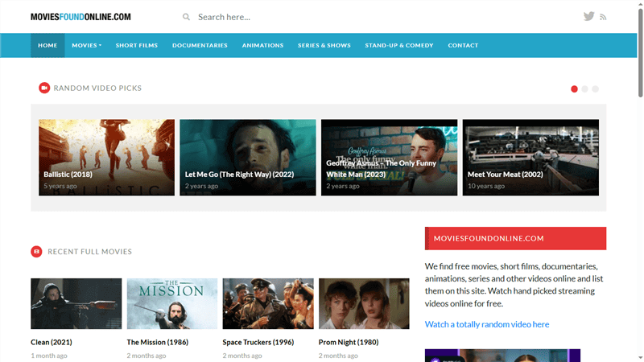644x362 pixels.
Task: Open the Short Films section
Action: 136,45
